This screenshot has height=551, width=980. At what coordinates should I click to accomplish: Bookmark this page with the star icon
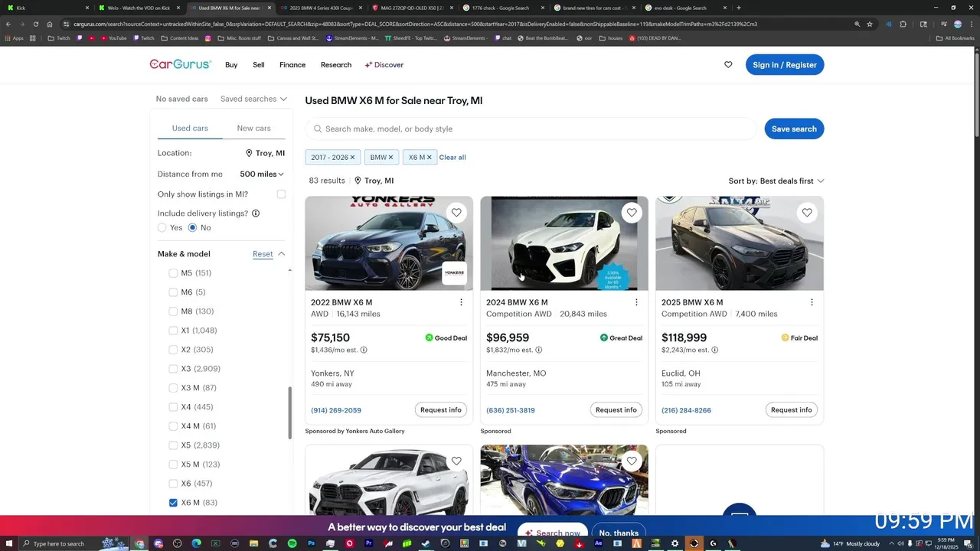pyautogui.click(x=870, y=24)
